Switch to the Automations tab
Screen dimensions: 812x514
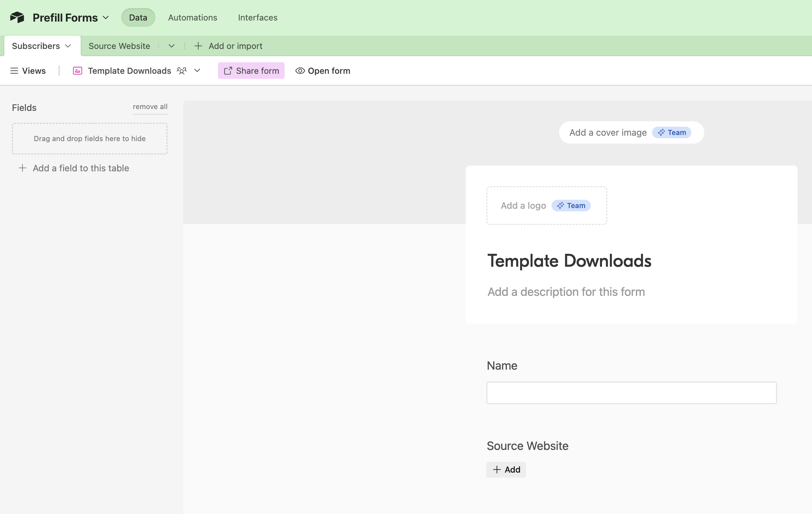tap(192, 18)
